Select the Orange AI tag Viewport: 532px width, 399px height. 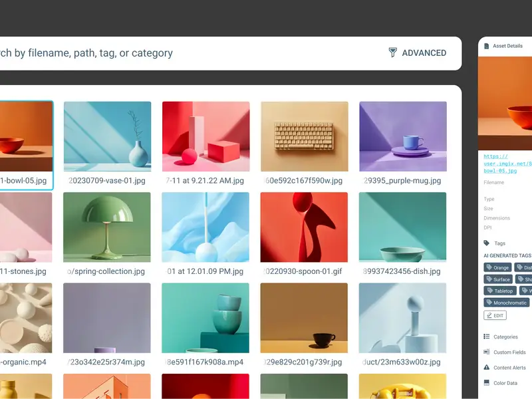[x=497, y=267]
